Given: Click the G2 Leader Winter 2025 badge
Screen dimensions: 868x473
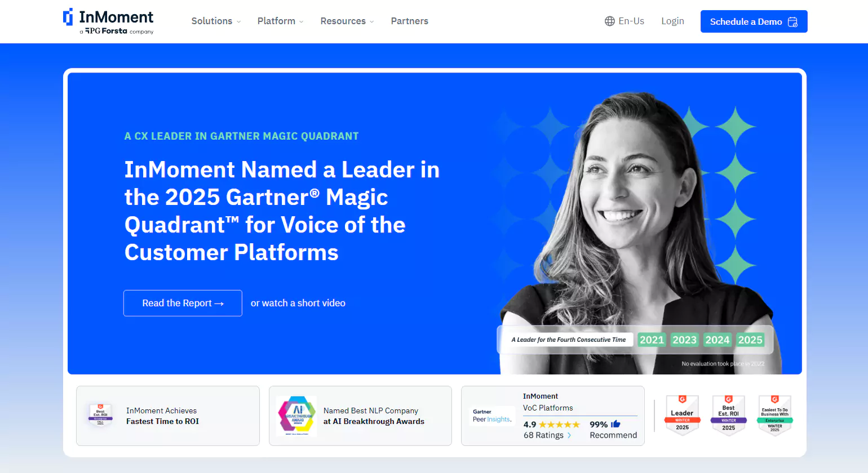Looking at the screenshot, I should tap(683, 416).
